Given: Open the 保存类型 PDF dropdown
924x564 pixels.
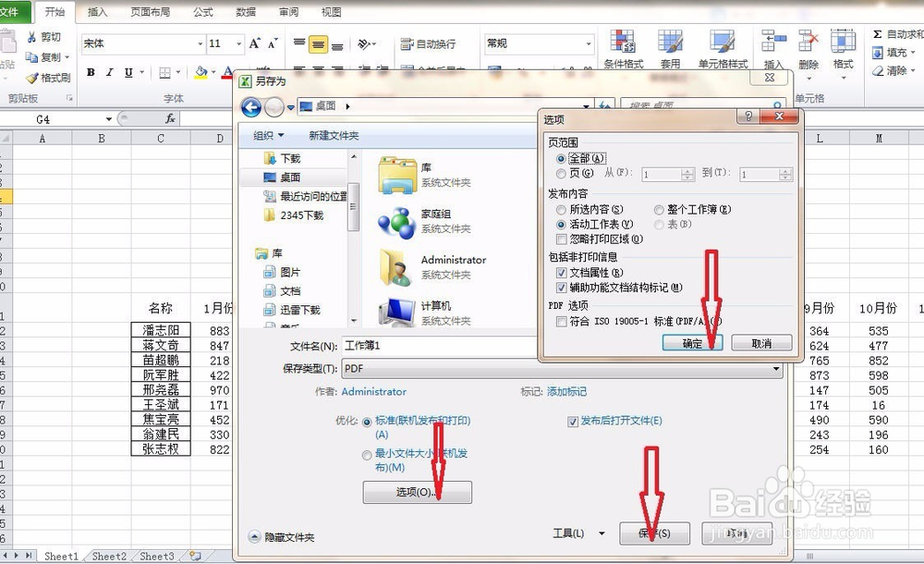Looking at the screenshot, I should click(776, 369).
